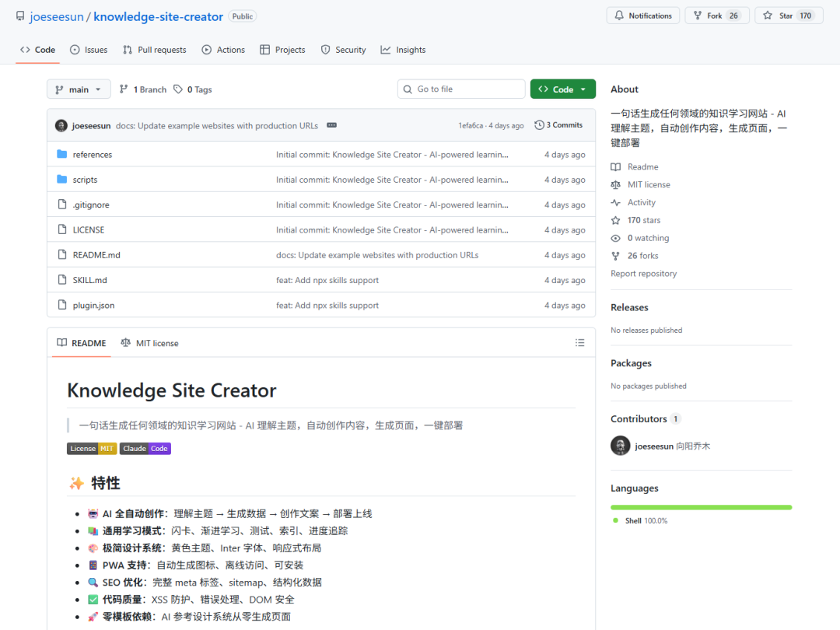Open the scripts folder
Image resolution: width=840 pixels, height=630 pixels.
(x=86, y=180)
